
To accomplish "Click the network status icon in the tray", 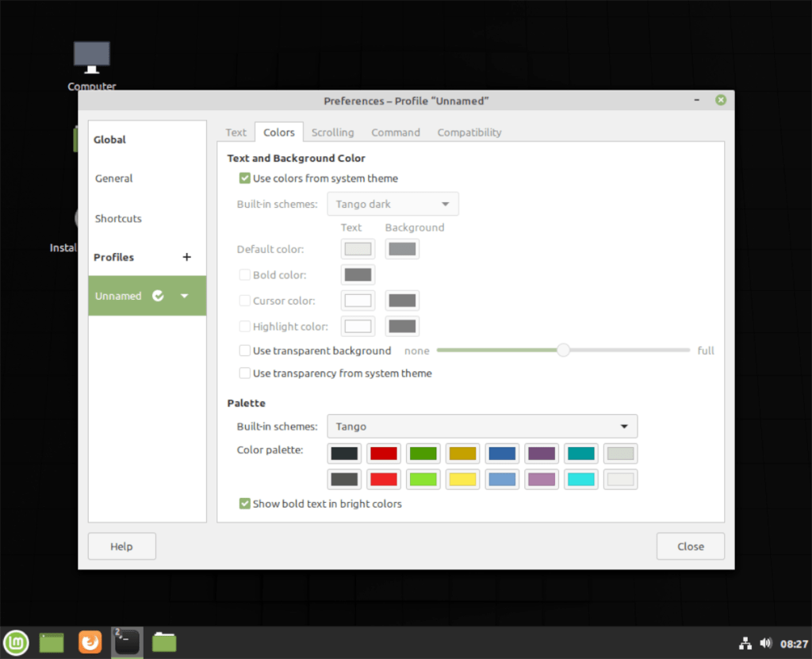I will click(745, 643).
